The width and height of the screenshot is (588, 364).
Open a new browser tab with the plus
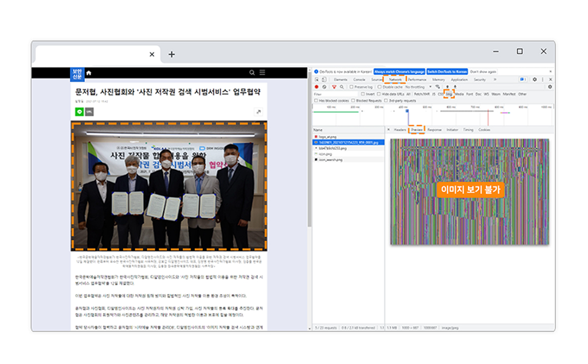171,54
